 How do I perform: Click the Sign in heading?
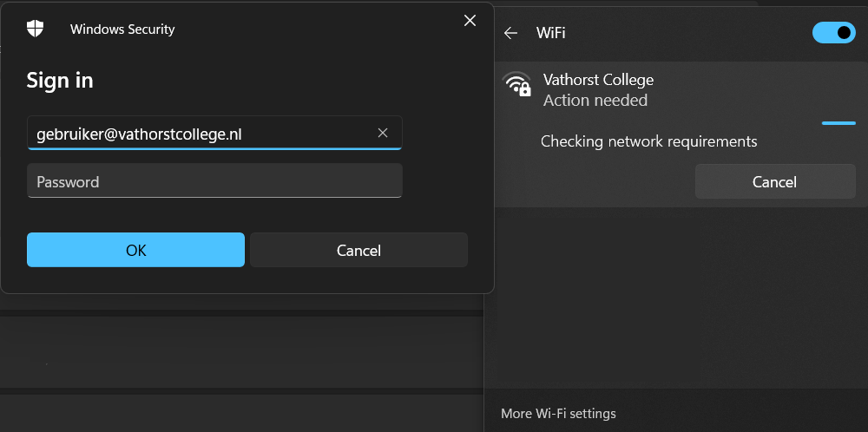[x=60, y=81]
